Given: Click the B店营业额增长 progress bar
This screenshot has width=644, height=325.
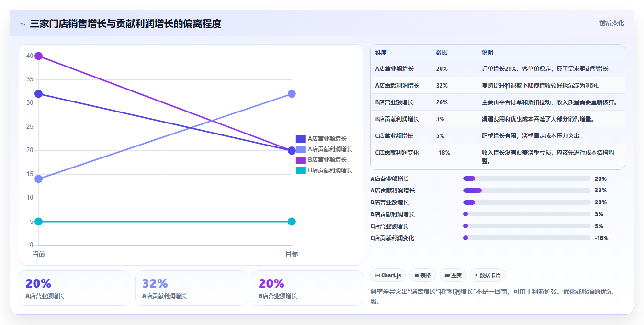Looking at the screenshot, I should [x=527, y=202].
